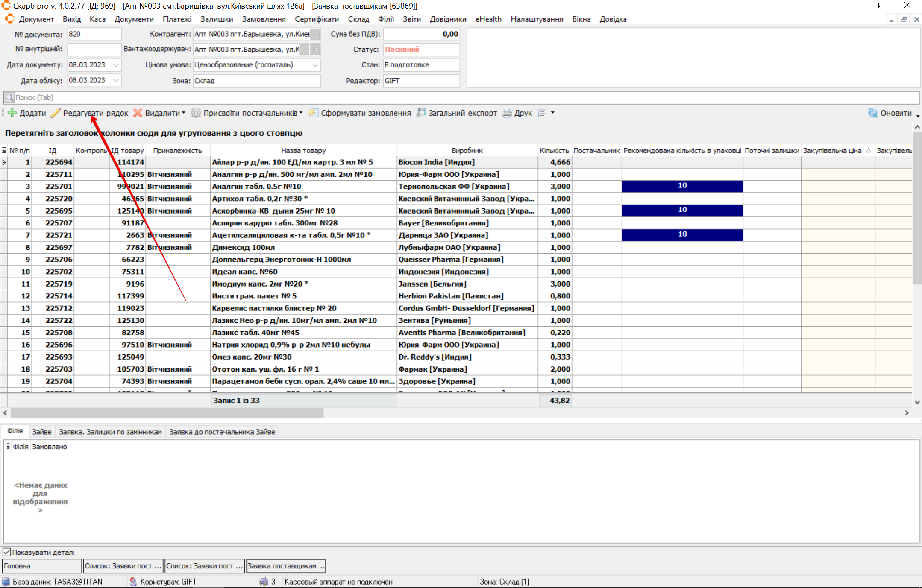Click the pencil Редагувати рядок icon

(56, 113)
